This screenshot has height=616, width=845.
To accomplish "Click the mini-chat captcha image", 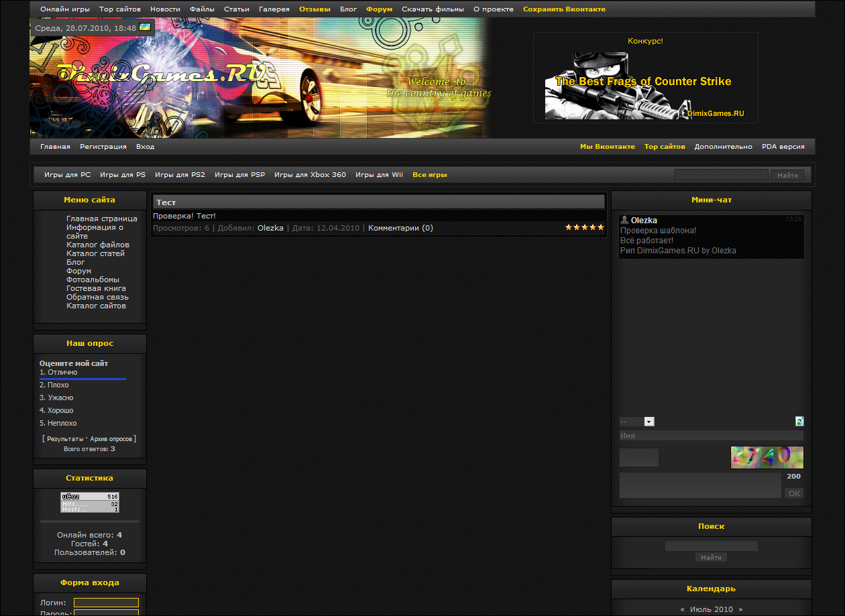I will coord(767,457).
